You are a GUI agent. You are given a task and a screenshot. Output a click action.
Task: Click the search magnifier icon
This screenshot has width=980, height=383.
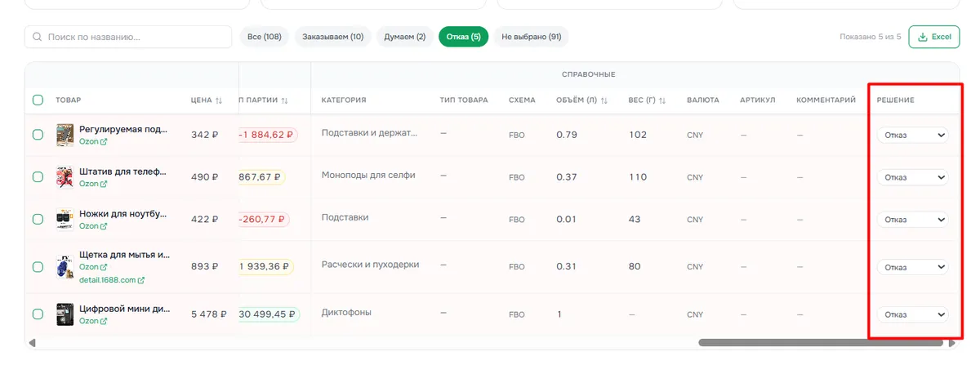point(38,37)
